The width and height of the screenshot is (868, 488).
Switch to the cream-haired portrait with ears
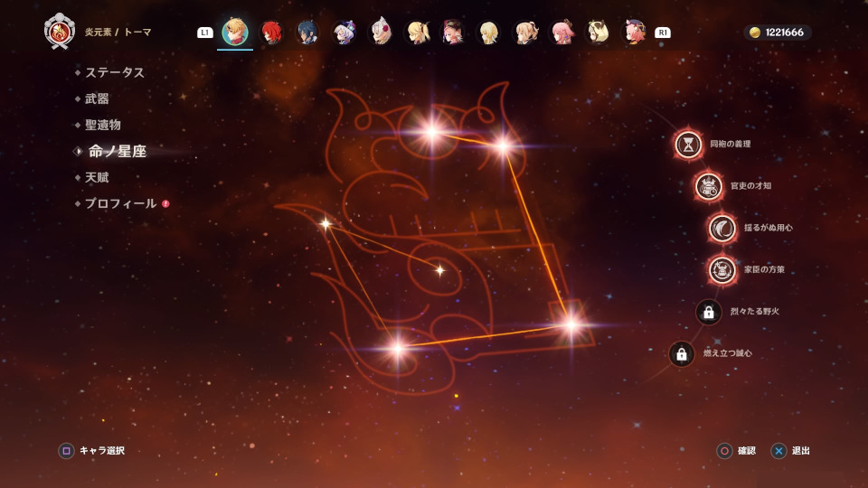click(598, 33)
